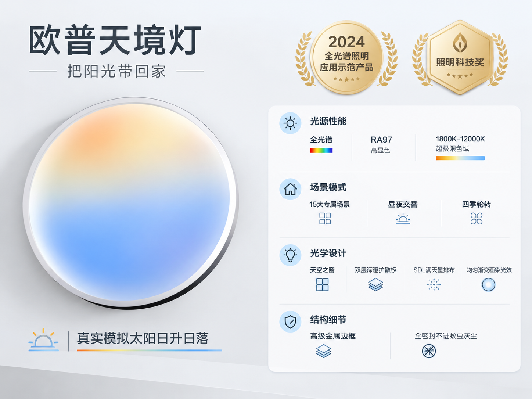Click the gradient underline below 真实模拟太阳日升日落
Screen dimensions: 532x399
point(149,351)
